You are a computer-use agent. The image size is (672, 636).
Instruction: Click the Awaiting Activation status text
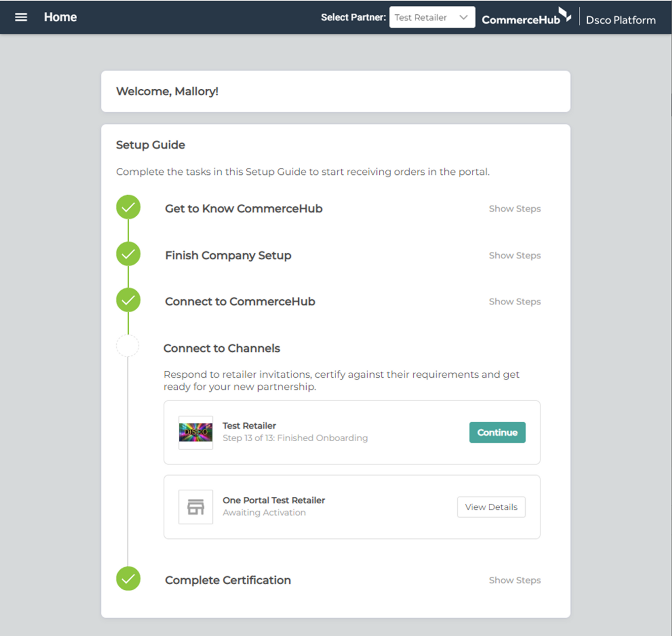[x=264, y=513]
